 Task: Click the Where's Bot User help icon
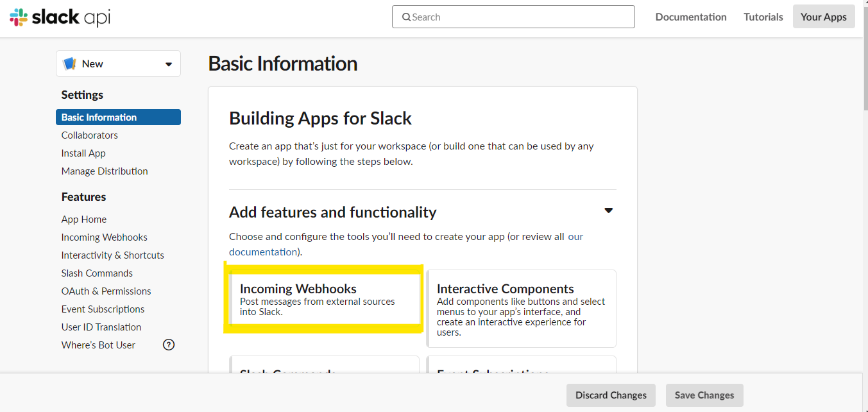click(169, 345)
